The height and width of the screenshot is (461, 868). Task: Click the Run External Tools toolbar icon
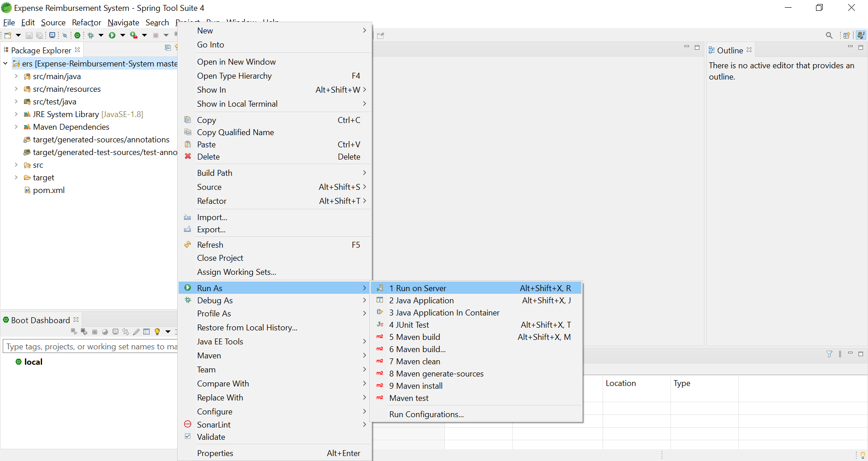tap(134, 35)
